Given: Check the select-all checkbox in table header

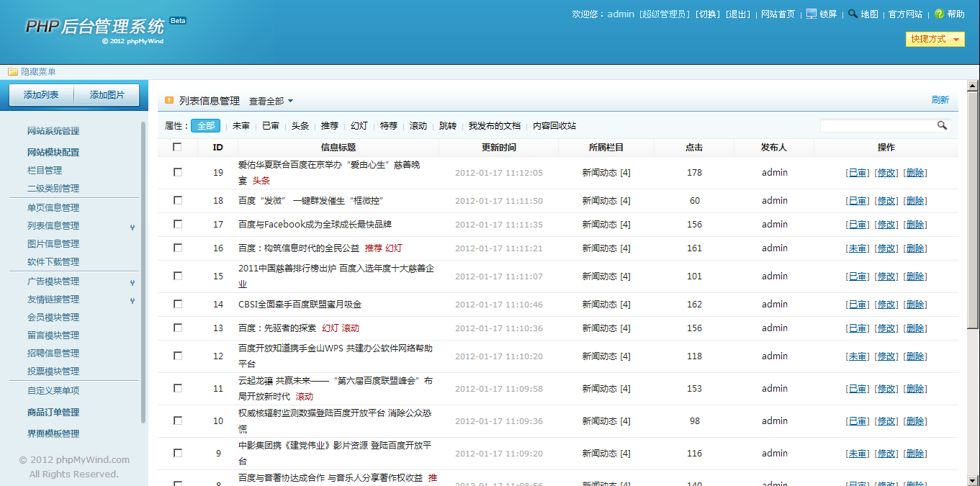Looking at the screenshot, I should [x=177, y=147].
